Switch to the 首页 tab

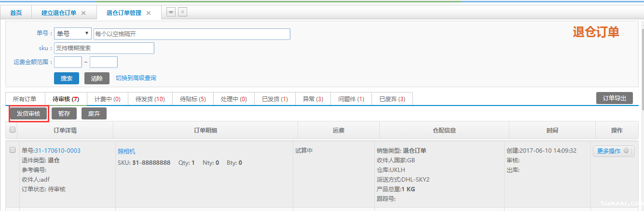16,13
